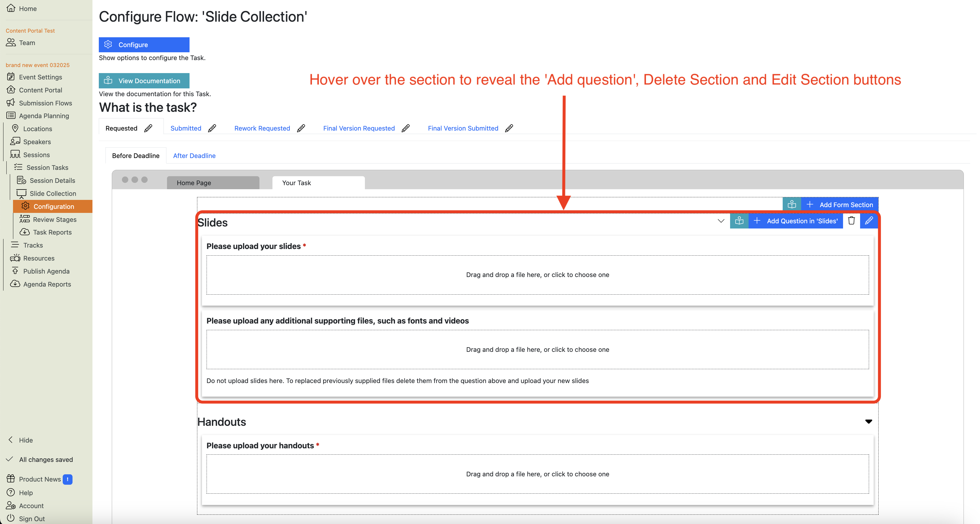Open Review Stages in the sidebar
Image resolution: width=980 pixels, height=524 pixels.
coord(54,220)
